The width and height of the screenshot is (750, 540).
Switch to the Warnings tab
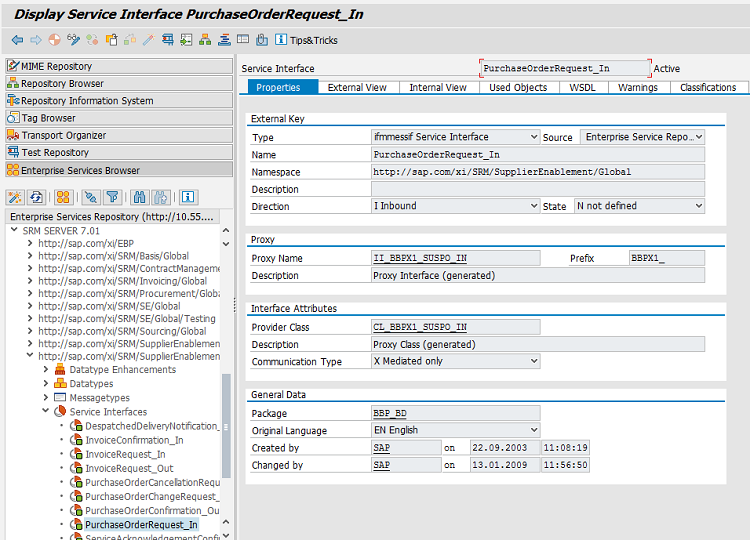pyautogui.click(x=638, y=87)
